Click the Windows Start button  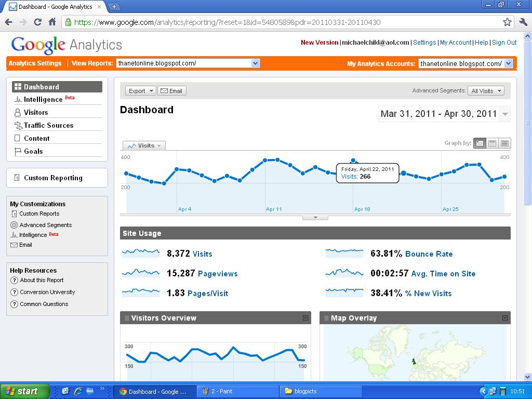[24, 391]
